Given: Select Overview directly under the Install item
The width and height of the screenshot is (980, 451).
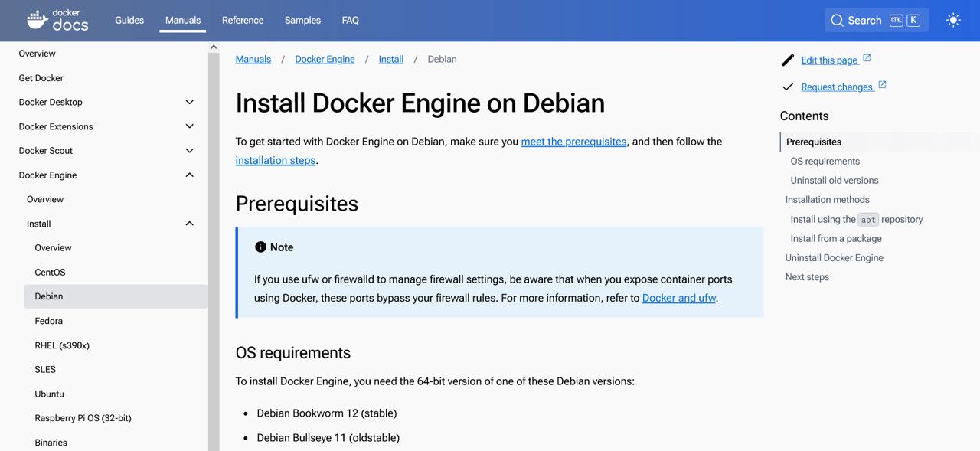Looking at the screenshot, I should pyautogui.click(x=54, y=248).
